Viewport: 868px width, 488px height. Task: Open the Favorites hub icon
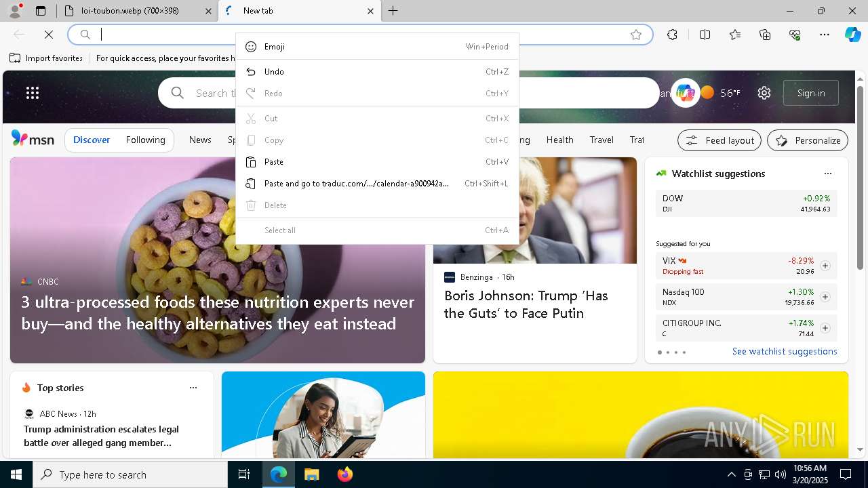click(x=735, y=35)
